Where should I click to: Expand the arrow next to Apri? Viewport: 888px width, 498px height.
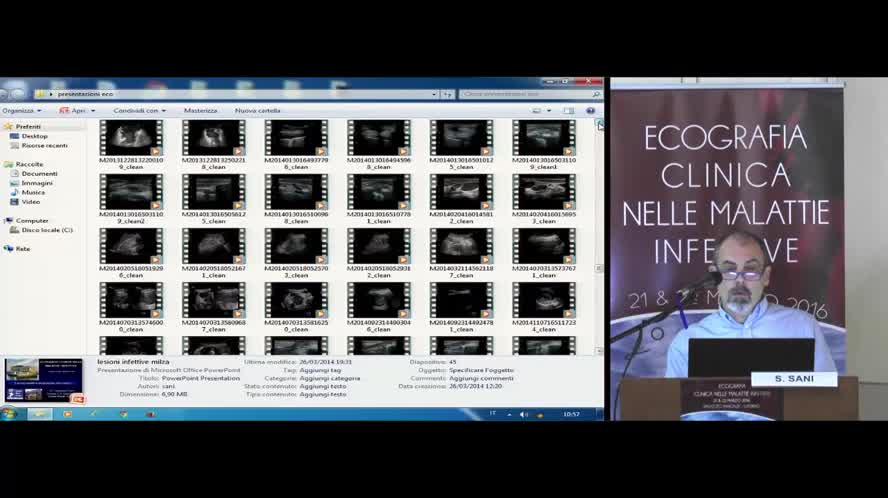93,111
